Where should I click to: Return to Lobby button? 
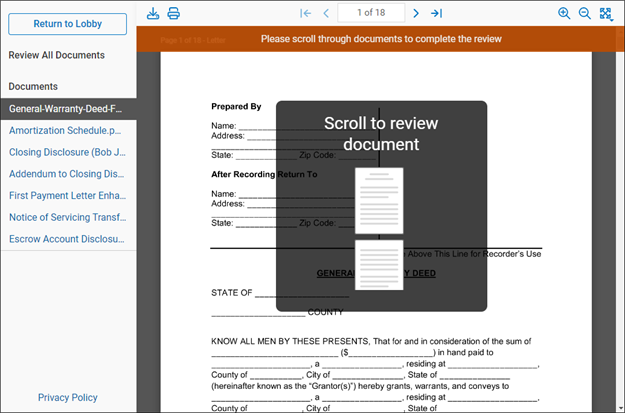click(68, 24)
